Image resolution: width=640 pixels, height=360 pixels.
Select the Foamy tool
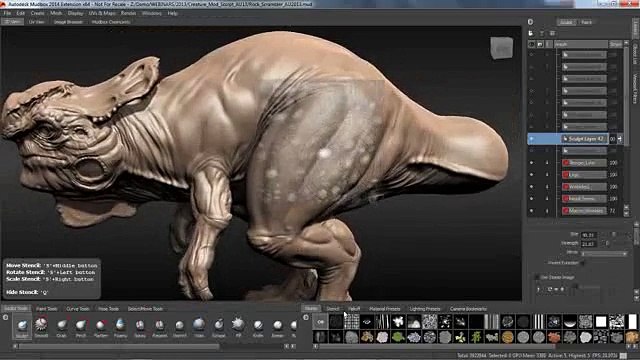tap(120, 327)
